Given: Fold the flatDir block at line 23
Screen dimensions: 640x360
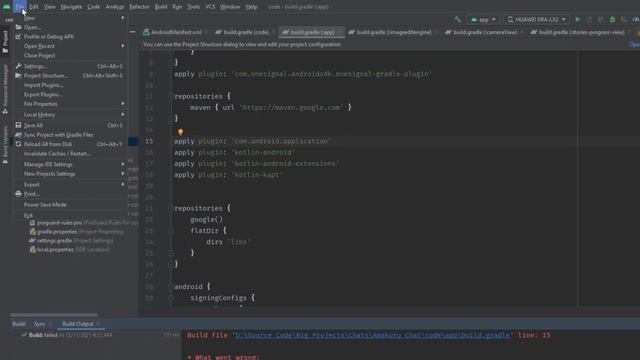Looking at the screenshot, I should click(x=171, y=231).
